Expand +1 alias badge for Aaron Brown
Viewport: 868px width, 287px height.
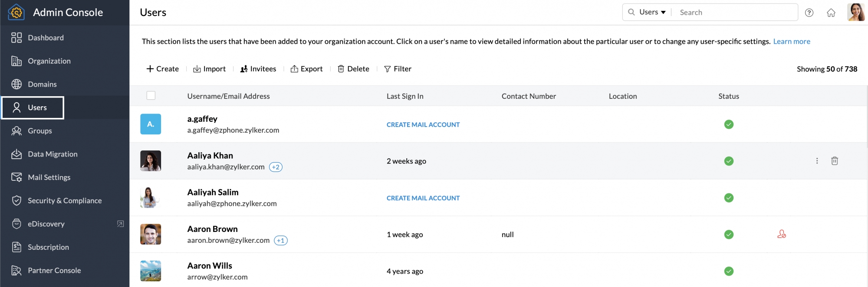281,240
